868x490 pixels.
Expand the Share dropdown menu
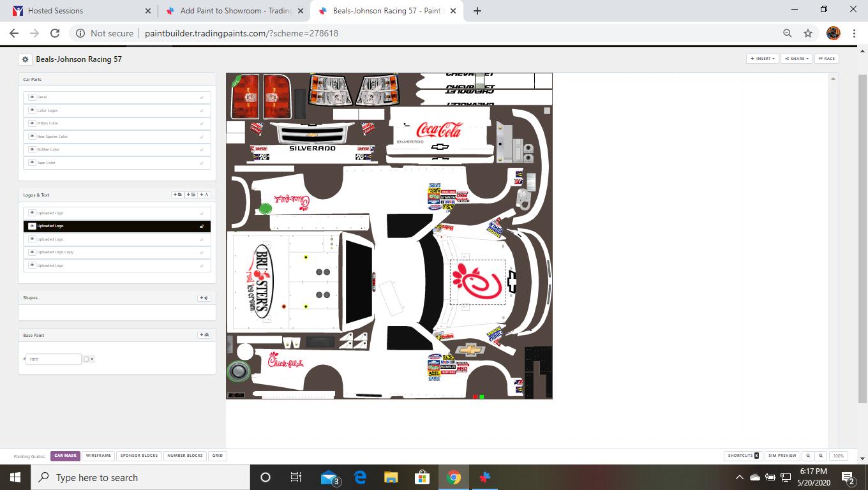[797, 59]
